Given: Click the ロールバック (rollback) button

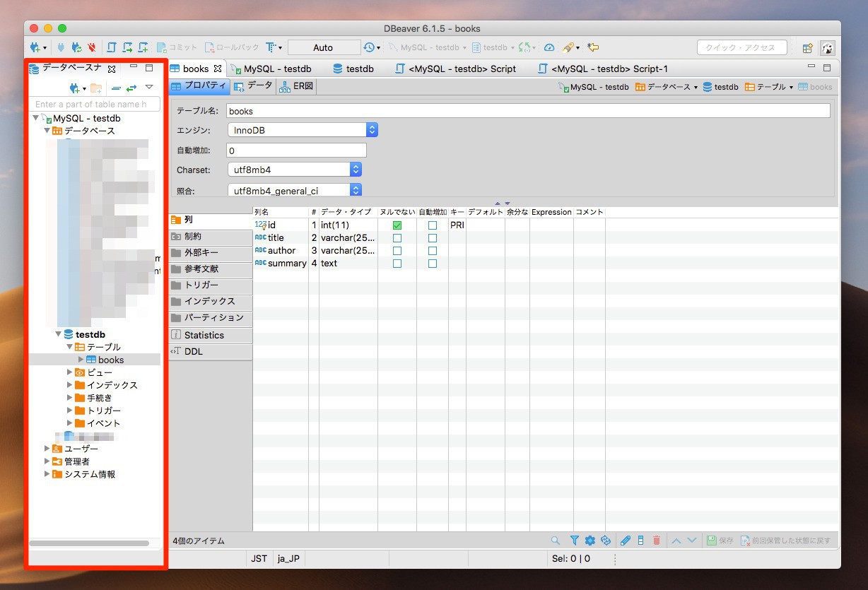Looking at the screenshot, I should 232,47.
